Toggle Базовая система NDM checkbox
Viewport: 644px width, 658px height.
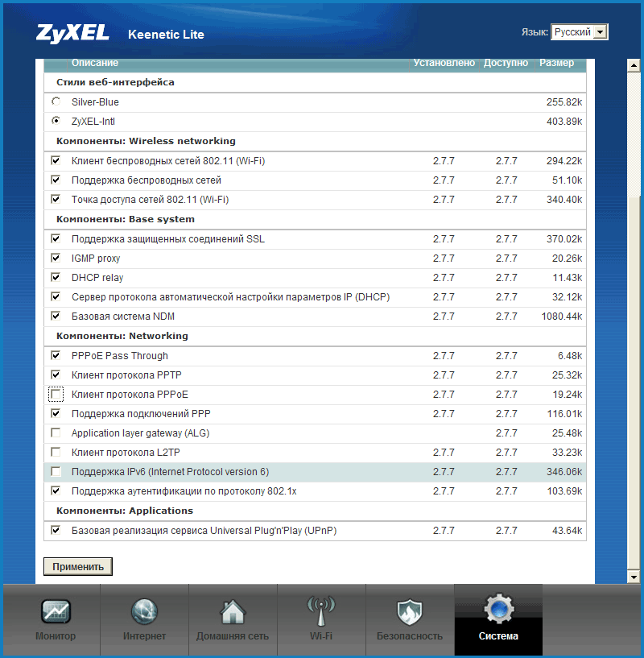point(56,316)
